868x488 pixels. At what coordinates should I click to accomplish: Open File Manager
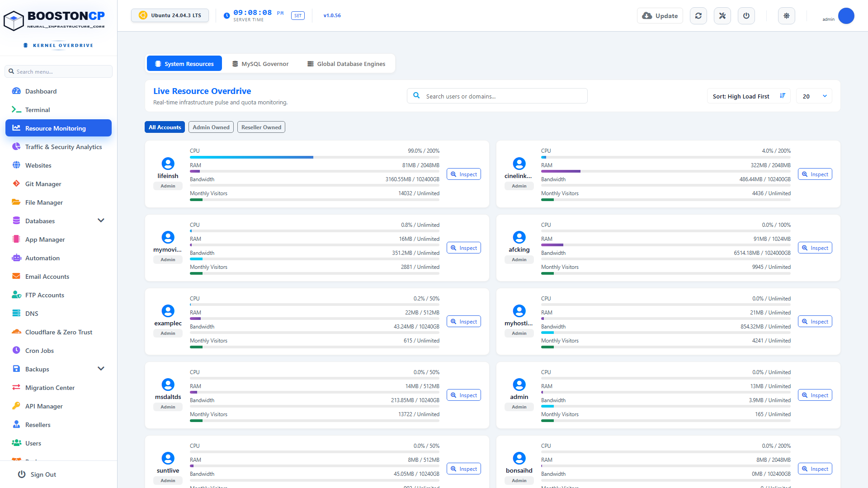click(x=58, y=202)
